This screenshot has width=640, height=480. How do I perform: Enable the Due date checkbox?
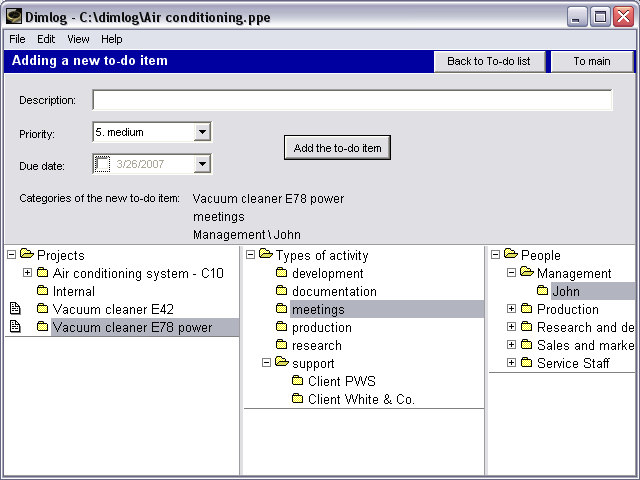click(x=102, y=164)
